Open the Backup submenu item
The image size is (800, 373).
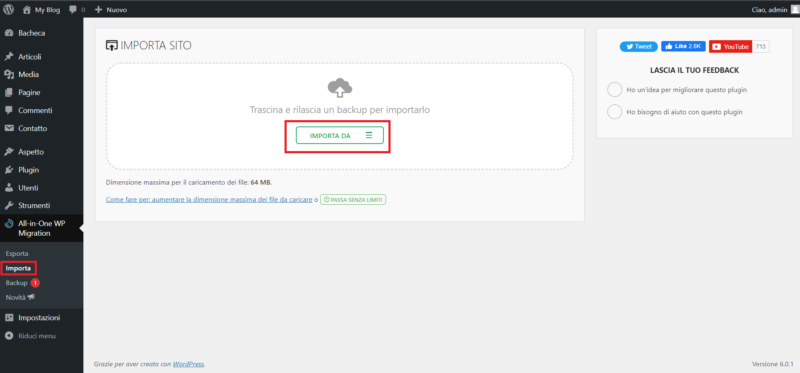point(16,283)
